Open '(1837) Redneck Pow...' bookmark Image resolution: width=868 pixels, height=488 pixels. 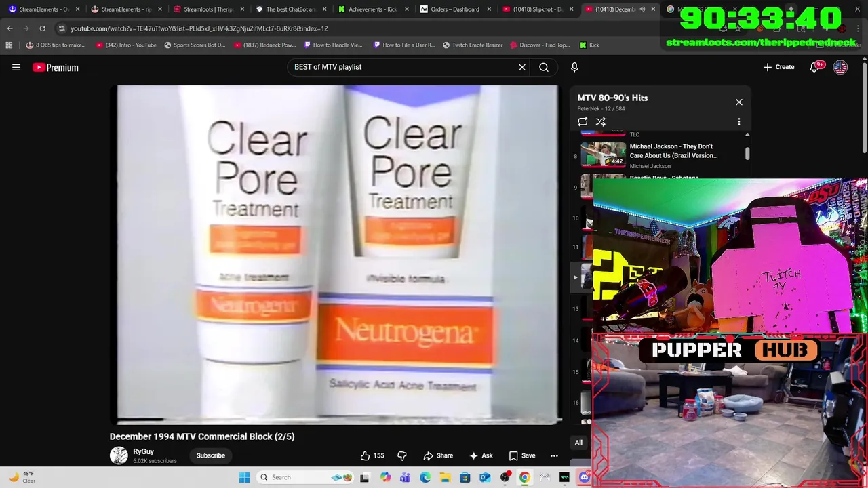pos(264,45)
